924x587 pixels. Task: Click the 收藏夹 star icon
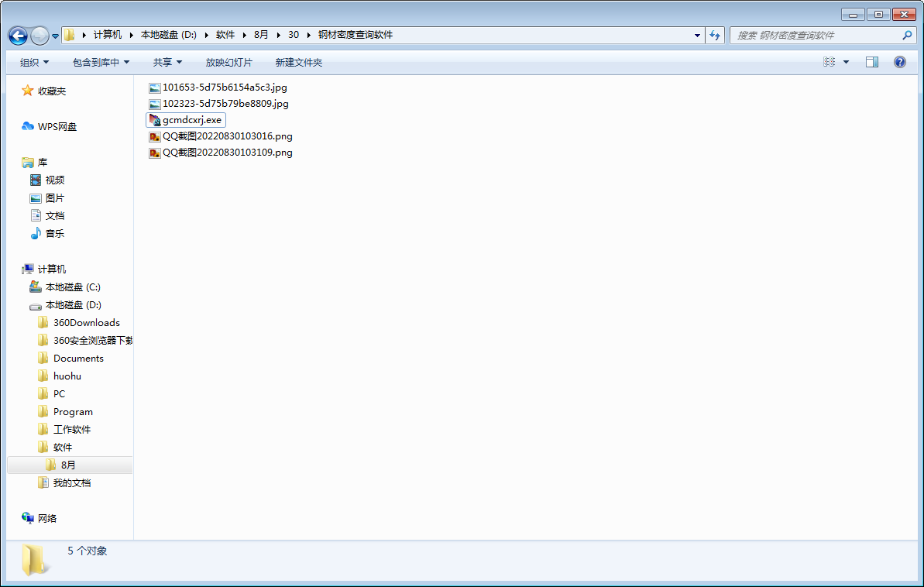pos(27,90)
